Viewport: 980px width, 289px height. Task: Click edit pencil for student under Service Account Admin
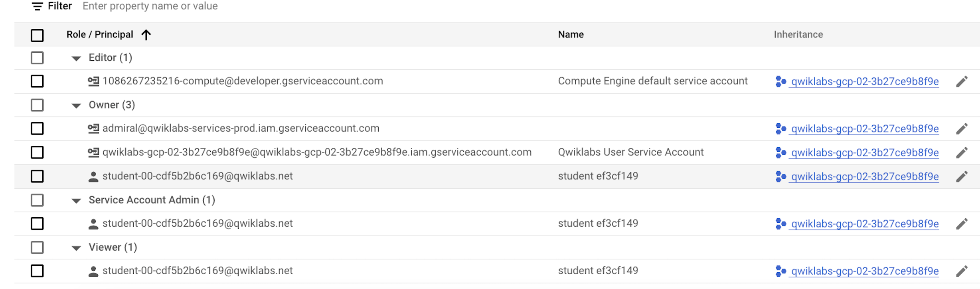tap(962, 224)
